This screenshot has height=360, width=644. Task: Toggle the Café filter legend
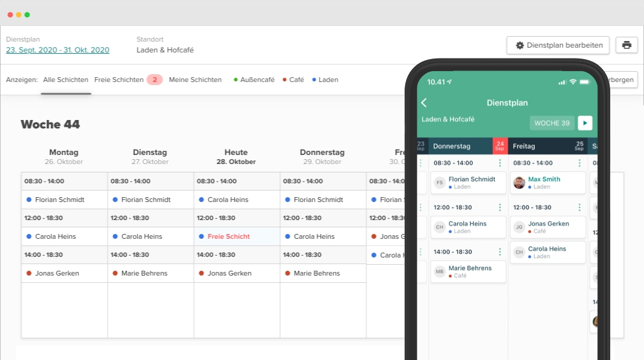pyautogui.click(x=293, y=80)
